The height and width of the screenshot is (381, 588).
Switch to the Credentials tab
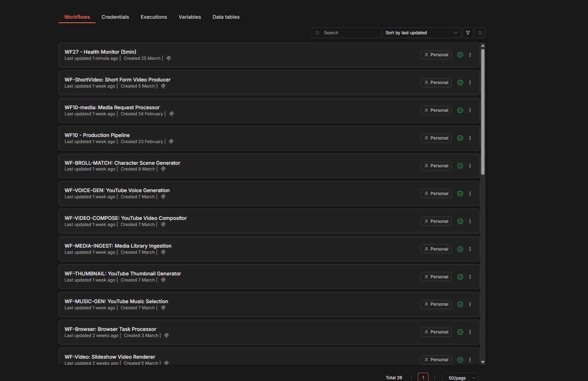tap(115, 17)
